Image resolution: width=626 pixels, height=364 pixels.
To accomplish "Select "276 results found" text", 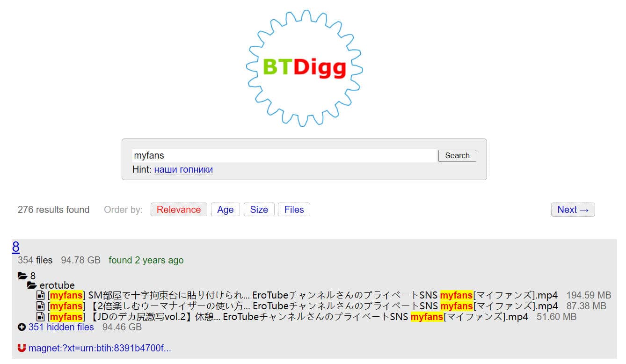I will [53, 210].
